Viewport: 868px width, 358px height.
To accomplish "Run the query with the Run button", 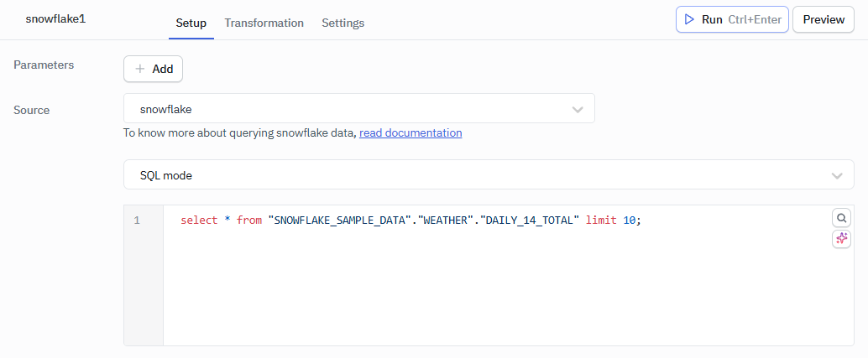I will click(731, 19).
